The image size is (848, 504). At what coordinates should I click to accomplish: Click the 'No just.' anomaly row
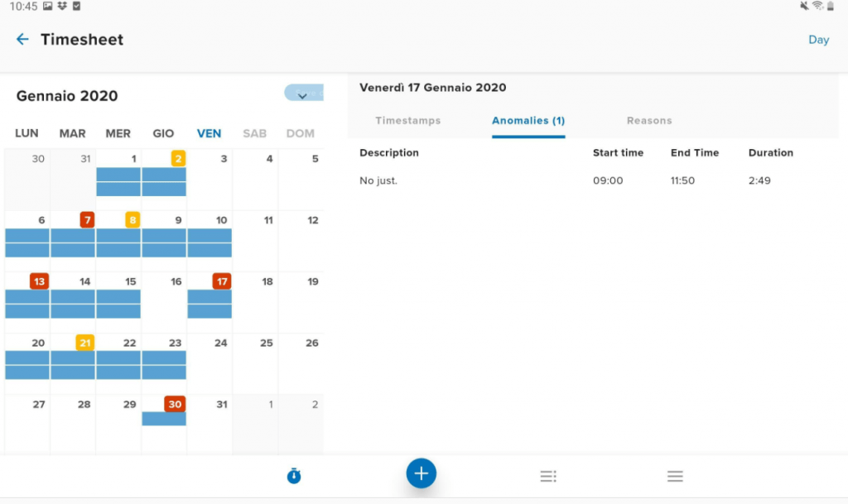point(377,180)
